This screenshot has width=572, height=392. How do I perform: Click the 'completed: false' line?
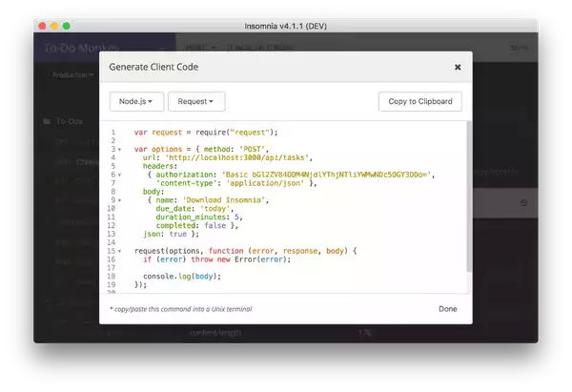[197, 225]
